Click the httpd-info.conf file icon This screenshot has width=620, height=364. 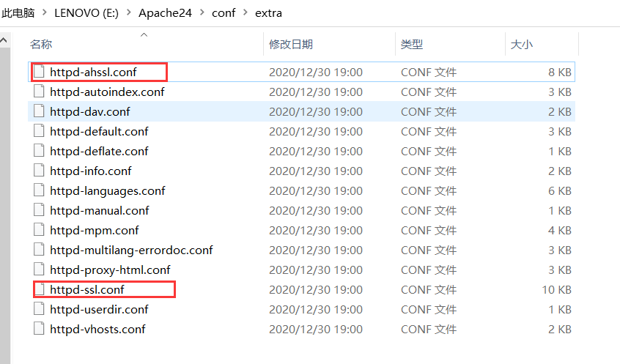[39, 171]
